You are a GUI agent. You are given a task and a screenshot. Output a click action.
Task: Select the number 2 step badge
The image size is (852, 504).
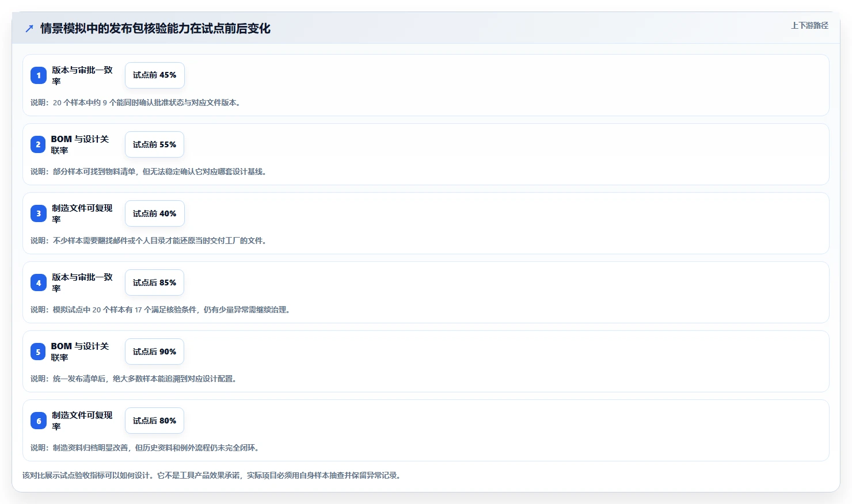pyautogui.click(x=38, y=144)
